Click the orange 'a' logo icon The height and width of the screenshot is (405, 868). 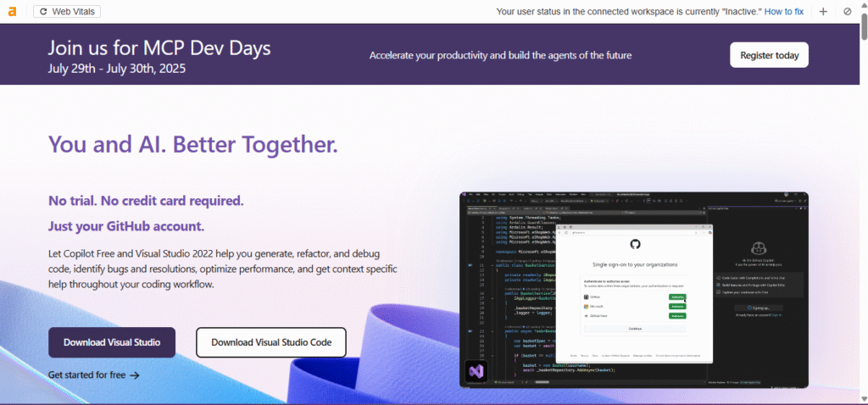tap(12, 11)
